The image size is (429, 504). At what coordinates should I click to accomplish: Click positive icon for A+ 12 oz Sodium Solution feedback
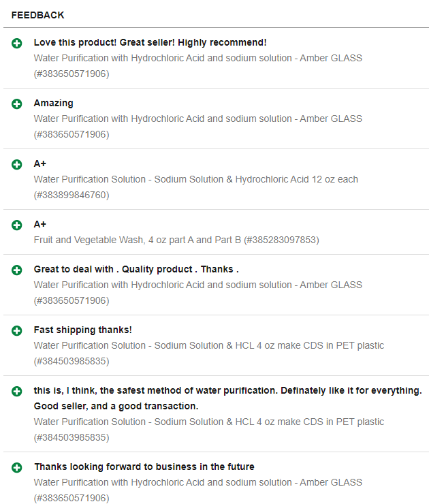tap(17, 165)
